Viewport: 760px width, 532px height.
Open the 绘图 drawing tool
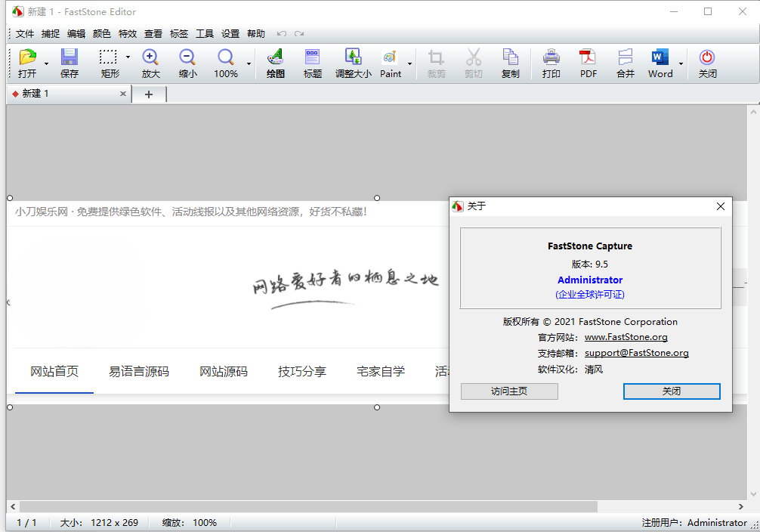pos(275,63)
